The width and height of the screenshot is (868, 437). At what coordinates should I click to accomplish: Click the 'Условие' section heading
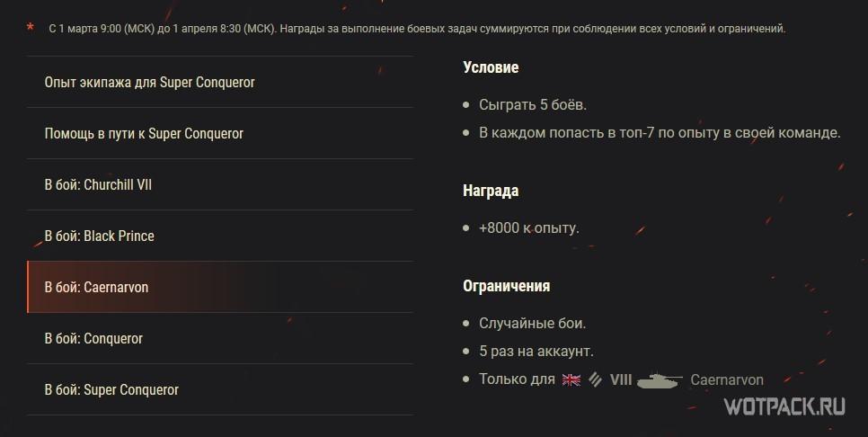pyautogui.click(x=491, y=67)
